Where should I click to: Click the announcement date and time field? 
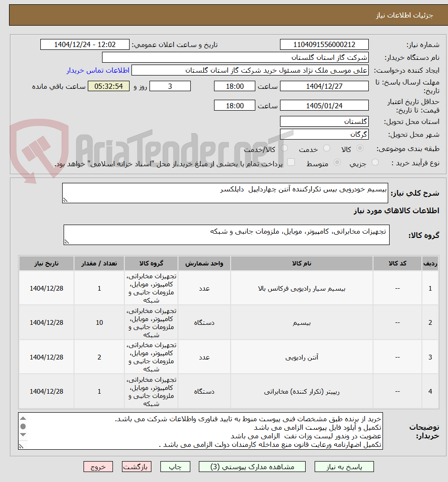85,45
